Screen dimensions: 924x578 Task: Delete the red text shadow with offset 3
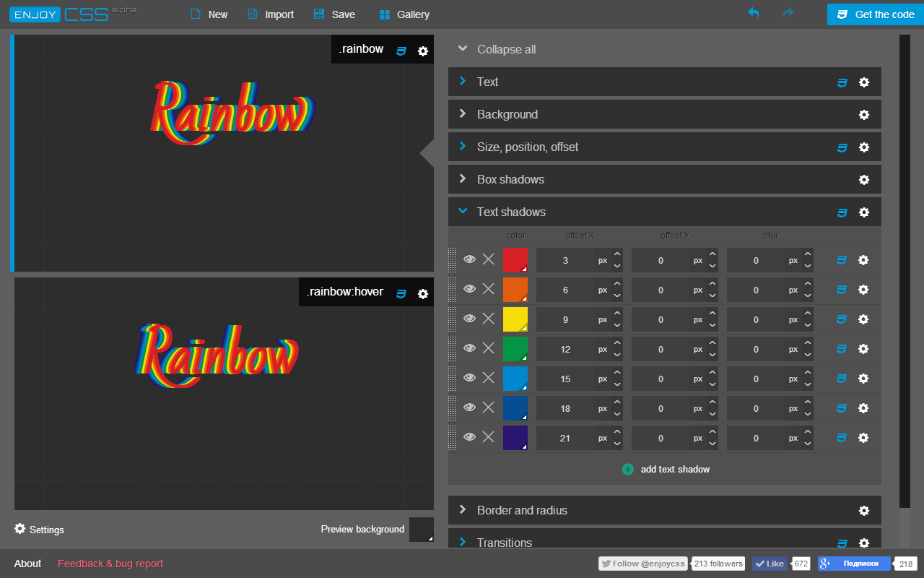tap(489, 259)
